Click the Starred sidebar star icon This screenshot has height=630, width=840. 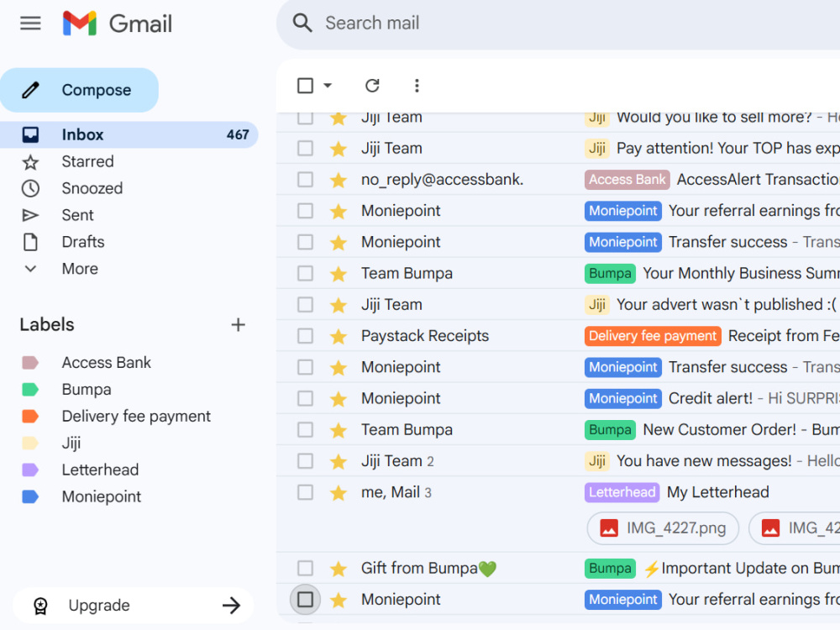30,162
